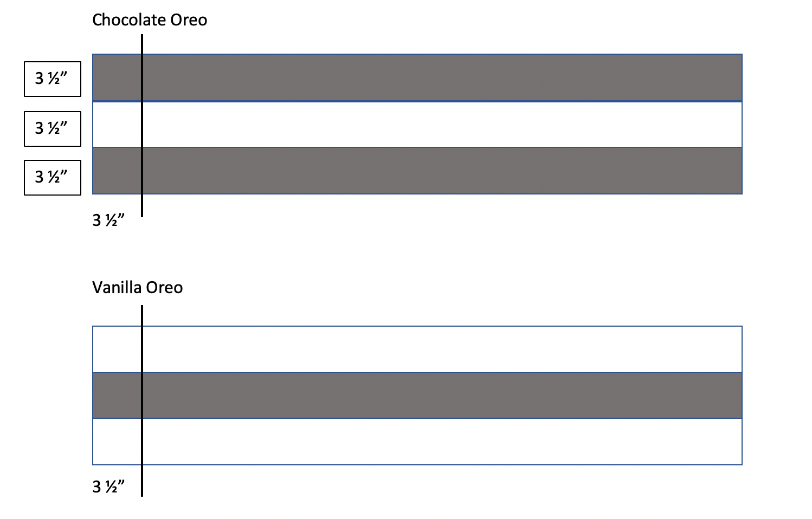Select bottom white strip of Vanilla Oreo
The image size is (812, 519).
point(417,442)
